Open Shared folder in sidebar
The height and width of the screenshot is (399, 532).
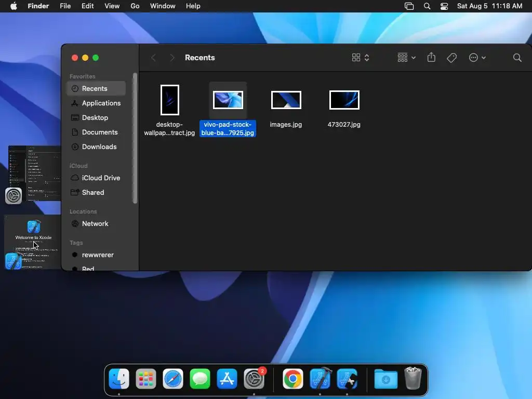click(96, 192)
